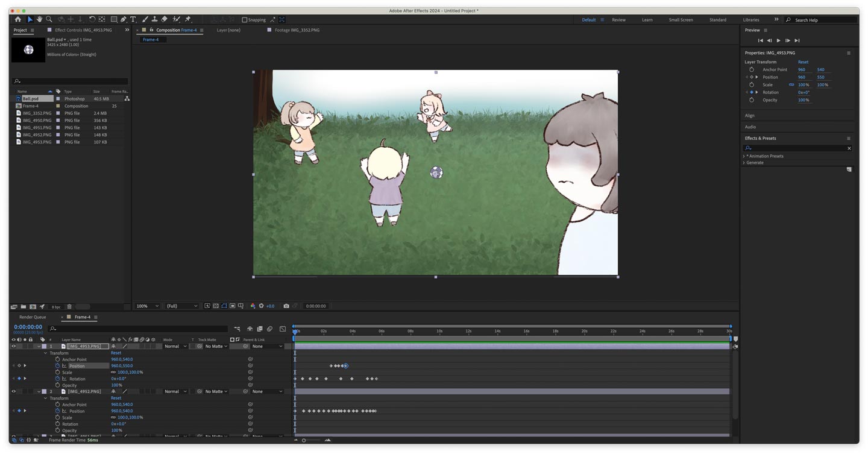The height and width of the screenshot is (454, 868).
Task: Open the 100% magnification dropdown
Action: click(x=147, y=306)
